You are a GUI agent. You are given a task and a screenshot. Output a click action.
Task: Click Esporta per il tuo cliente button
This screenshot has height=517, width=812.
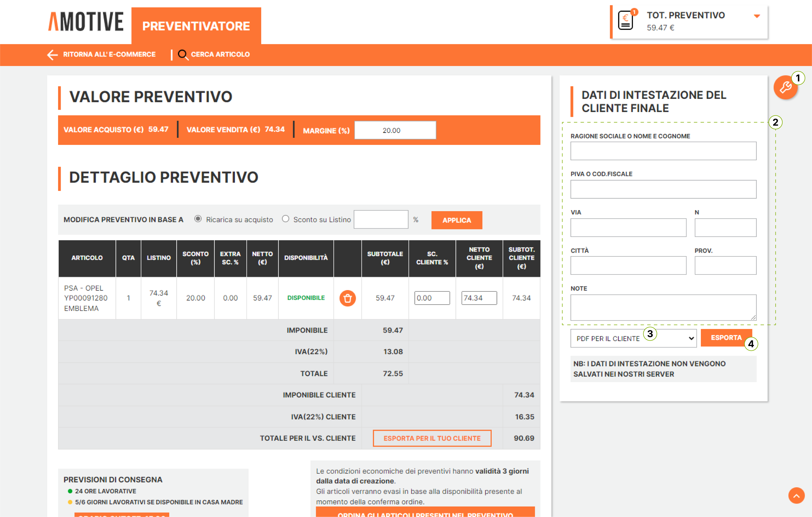pos(432,438)
